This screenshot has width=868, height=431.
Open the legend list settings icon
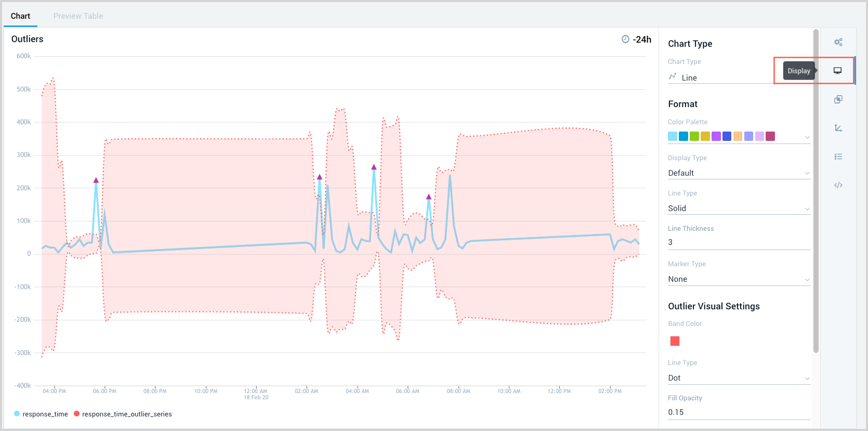(838, 156)
